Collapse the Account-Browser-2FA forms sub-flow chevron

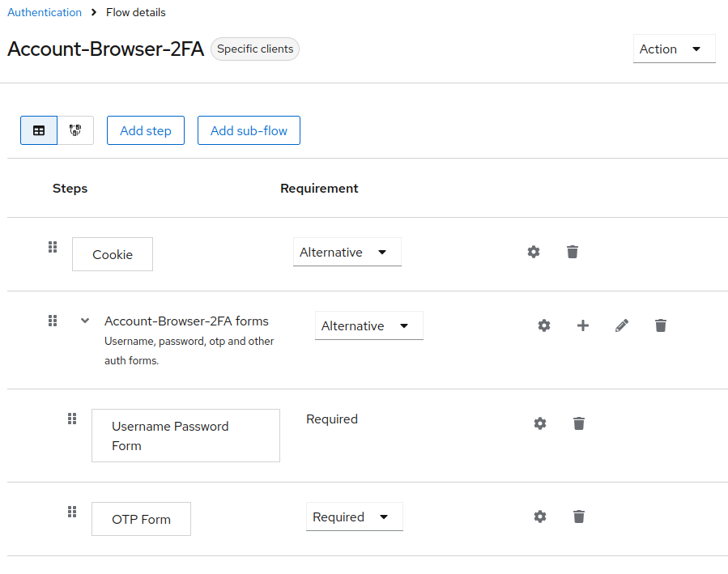click(x=85, y=321)
